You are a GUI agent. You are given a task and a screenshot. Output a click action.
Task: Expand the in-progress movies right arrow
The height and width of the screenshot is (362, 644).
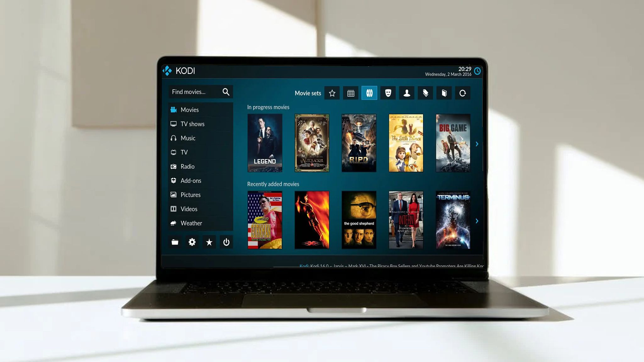pyautogui.click(x=477, y=144)
